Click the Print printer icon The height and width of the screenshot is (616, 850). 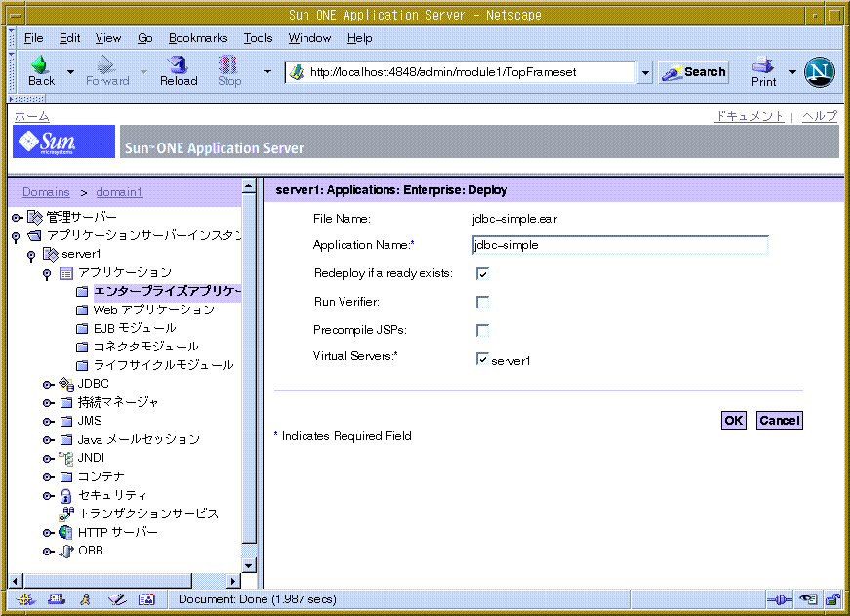[x=763, y=64]
